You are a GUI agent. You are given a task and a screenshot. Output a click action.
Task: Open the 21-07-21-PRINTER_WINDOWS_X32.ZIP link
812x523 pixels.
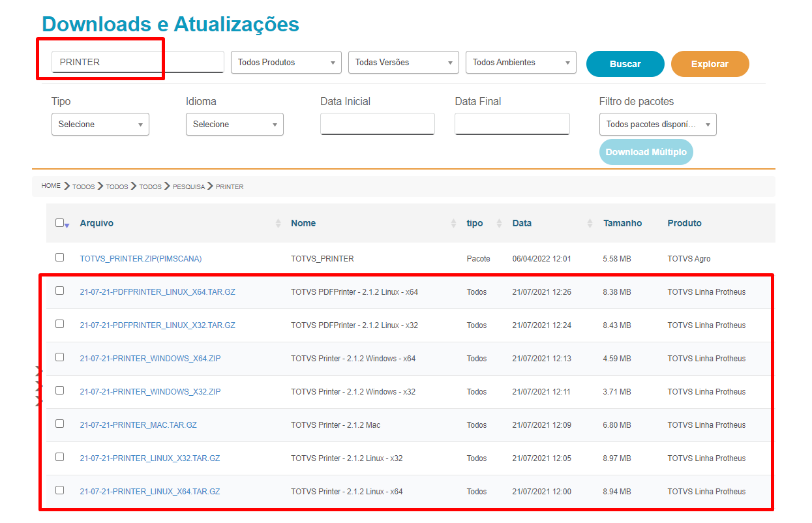pos(150,392)
